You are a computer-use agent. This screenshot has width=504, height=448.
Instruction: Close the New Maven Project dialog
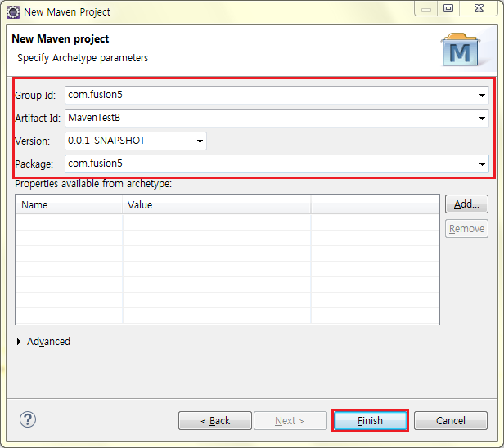tap(479, 8)
